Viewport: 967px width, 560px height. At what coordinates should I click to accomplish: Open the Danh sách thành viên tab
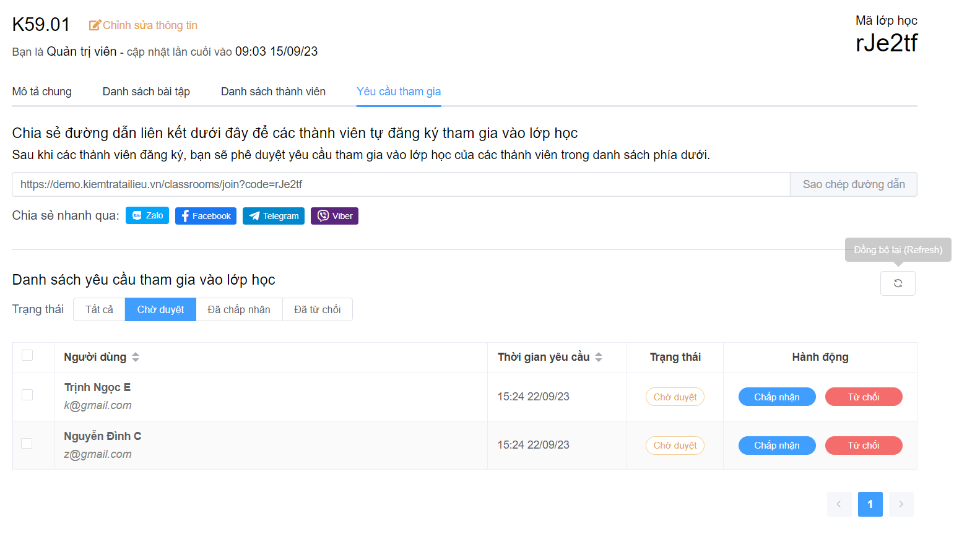tap(273, 92)
